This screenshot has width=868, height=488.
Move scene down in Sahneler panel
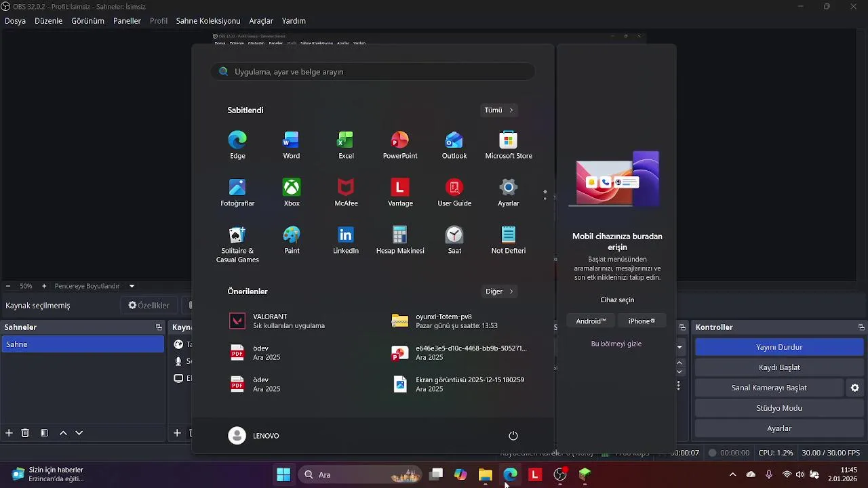[79, 433]
